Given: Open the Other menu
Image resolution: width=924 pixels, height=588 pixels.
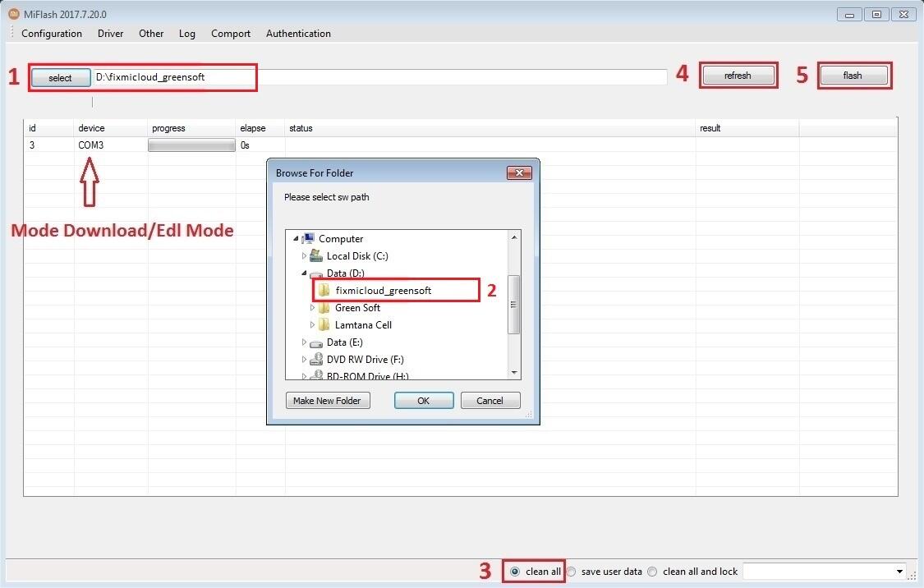Looking at the screenshot, I should (151, 34).
